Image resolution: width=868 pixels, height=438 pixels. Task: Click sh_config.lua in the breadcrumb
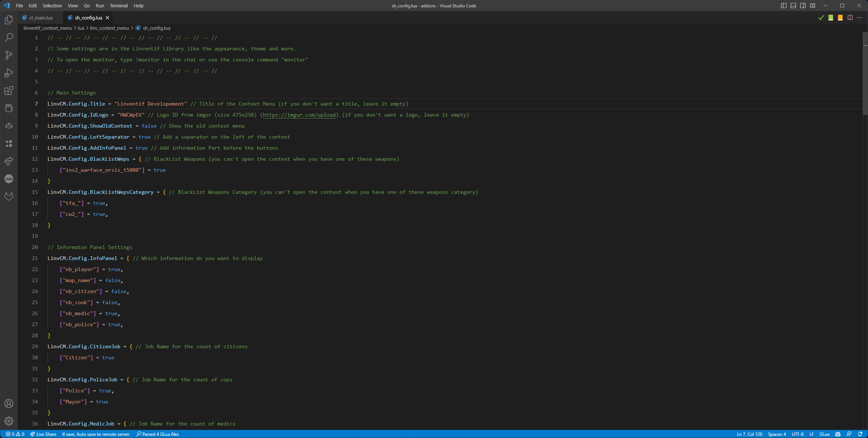pos(156,28)
